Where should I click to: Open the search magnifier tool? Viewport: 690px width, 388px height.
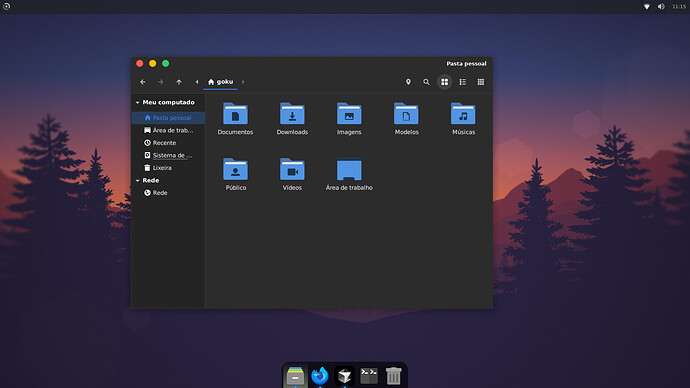click(426, 82)
